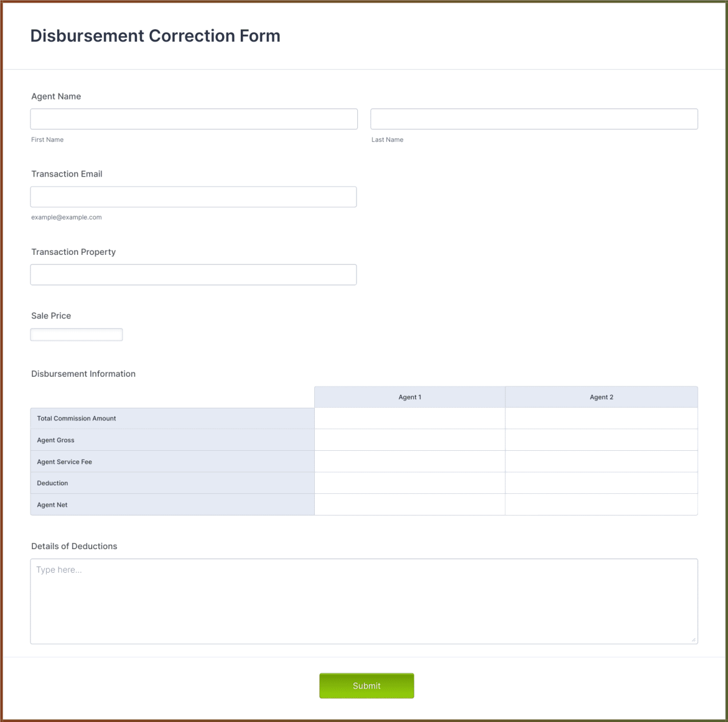Click Agent 2's Agent Net cell
Image resolution: width=728 pixels, height=722 pixels.
coord(601,504)
